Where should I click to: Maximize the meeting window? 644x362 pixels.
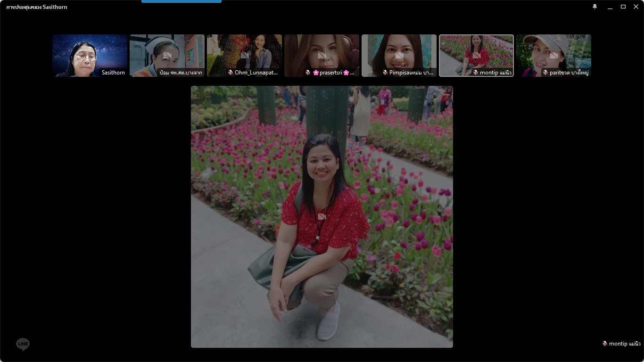coord(623,7)
